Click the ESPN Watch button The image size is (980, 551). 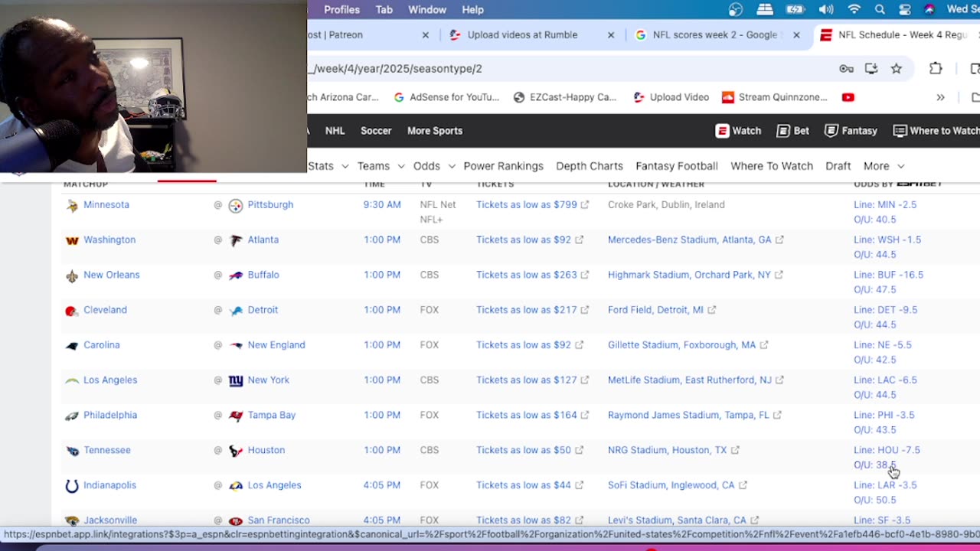click(738, 131)
